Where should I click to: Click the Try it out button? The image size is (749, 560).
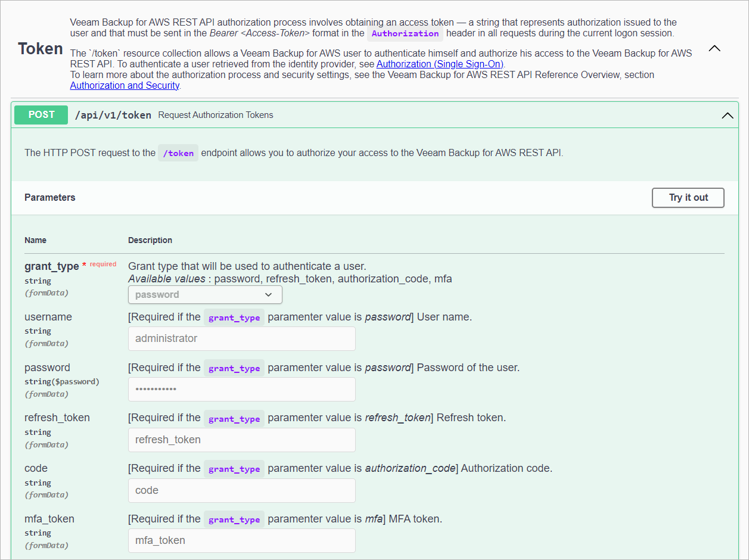point(688,198)
